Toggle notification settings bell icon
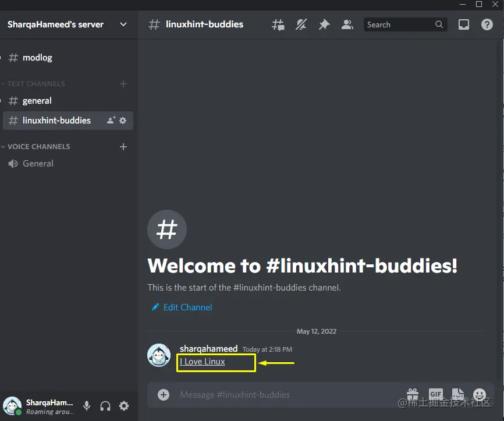Image resolution: width=504 pixels, height=421 pixels. coord(301,25)
